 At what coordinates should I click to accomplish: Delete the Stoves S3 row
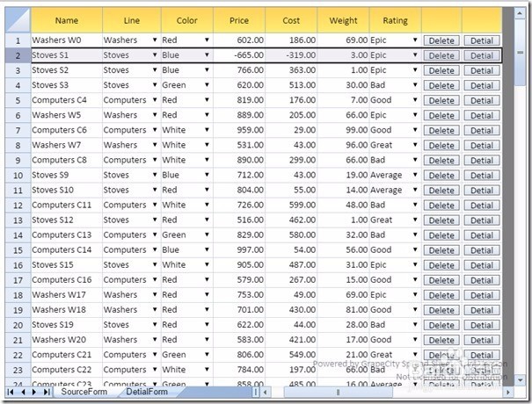(x=441, y=85)
